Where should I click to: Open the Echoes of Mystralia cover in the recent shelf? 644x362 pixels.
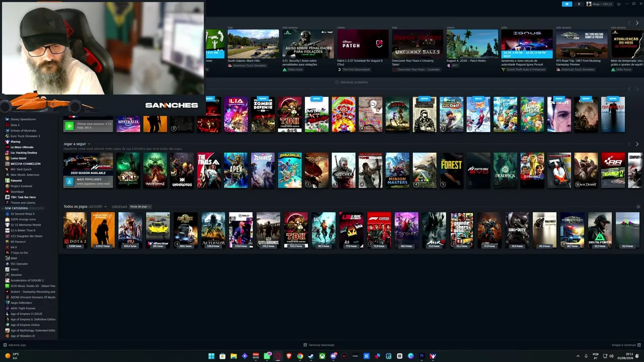pyautogui.click(x=128, y=124)
